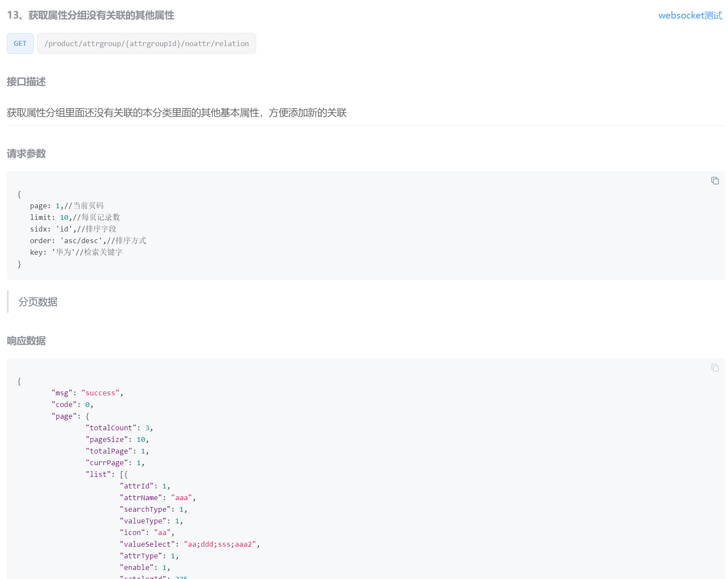
Task: Select the "totalPage": 1 line
Action: tap(117, 451)
